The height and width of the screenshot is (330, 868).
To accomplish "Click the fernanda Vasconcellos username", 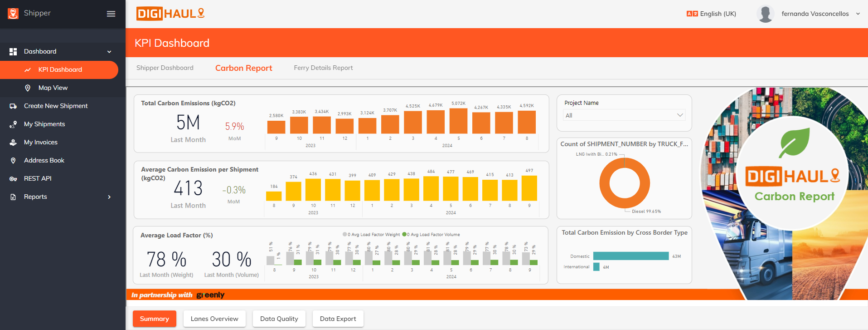I will click(815, 14).
